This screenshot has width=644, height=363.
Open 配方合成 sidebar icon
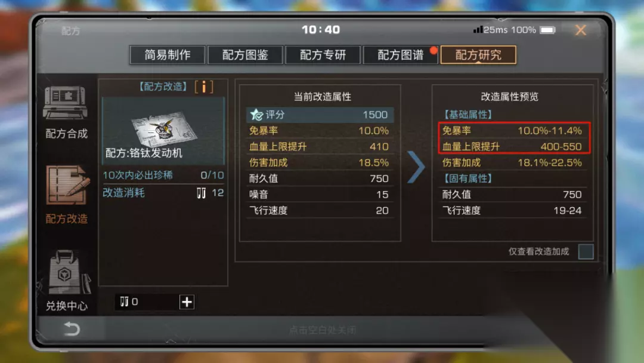66,103
